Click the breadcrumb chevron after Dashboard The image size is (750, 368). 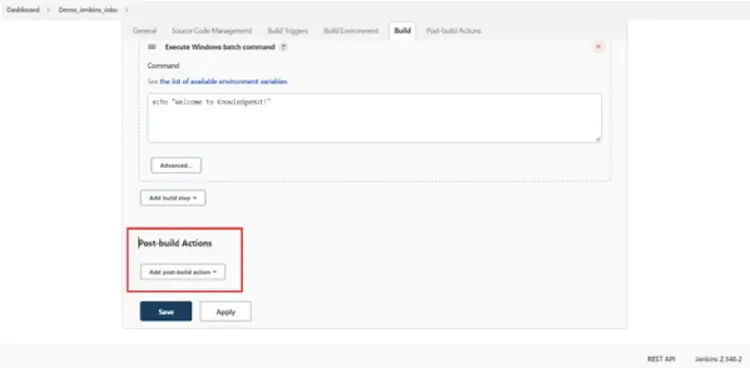[49, 10]
